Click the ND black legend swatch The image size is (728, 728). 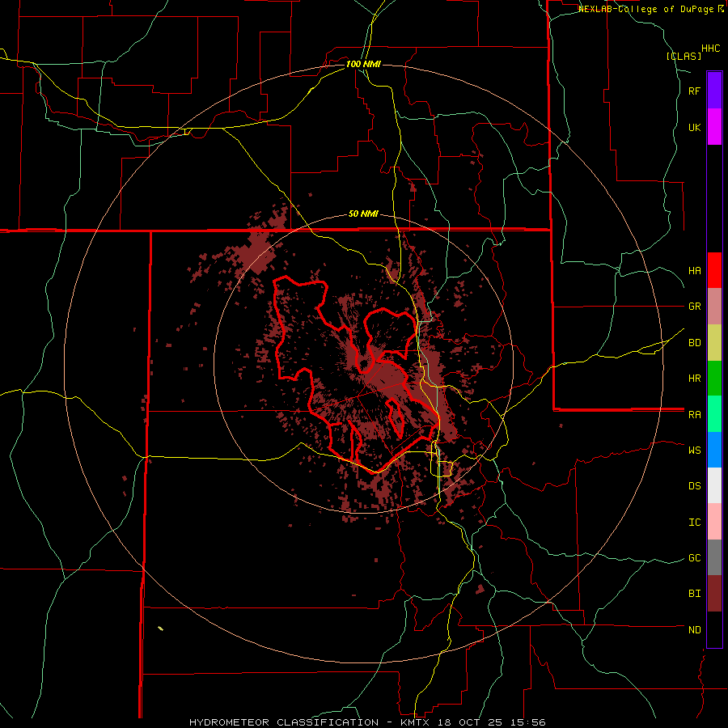point(714,629)
